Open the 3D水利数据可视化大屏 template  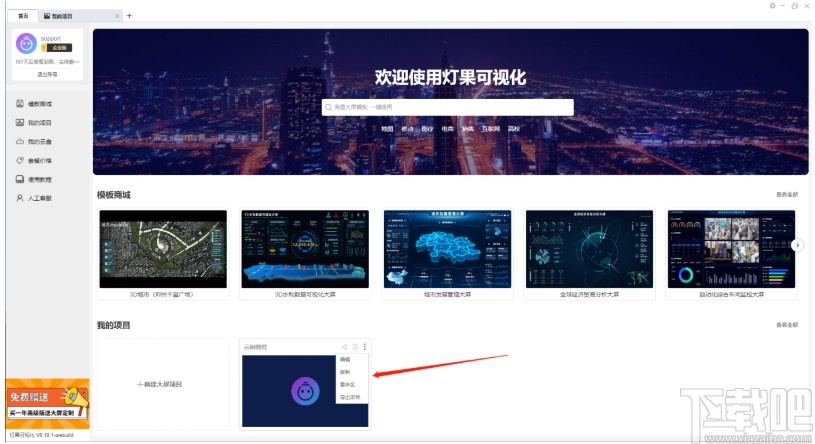point(305,254)
